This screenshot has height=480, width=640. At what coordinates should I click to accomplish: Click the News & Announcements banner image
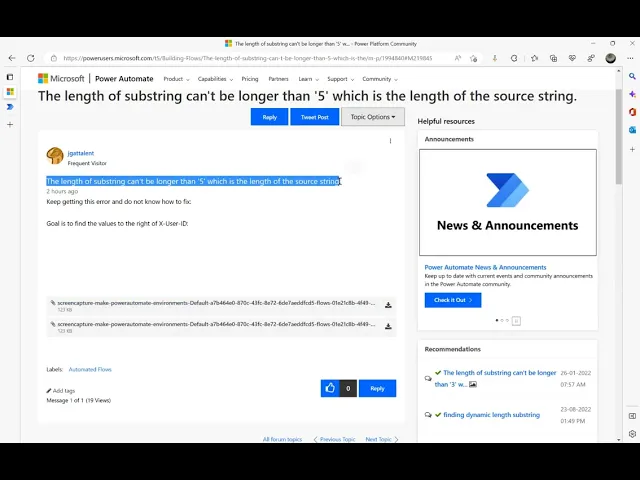click(508, 202)
